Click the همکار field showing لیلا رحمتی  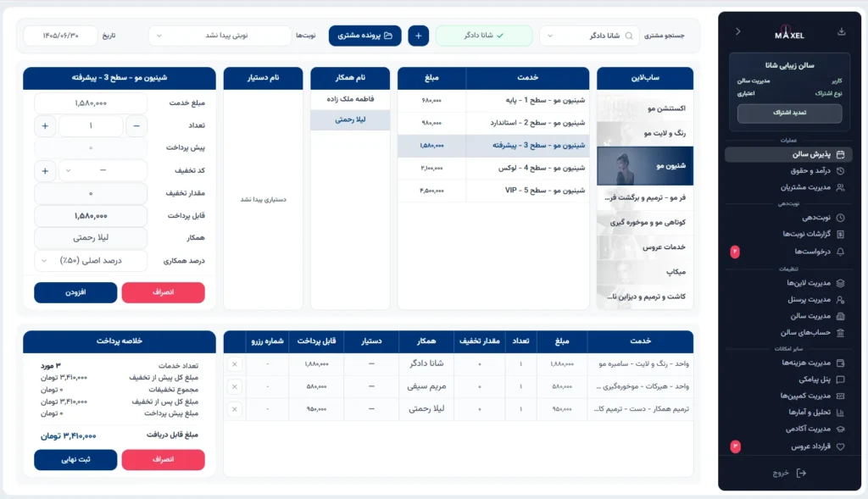click(91, 238)
